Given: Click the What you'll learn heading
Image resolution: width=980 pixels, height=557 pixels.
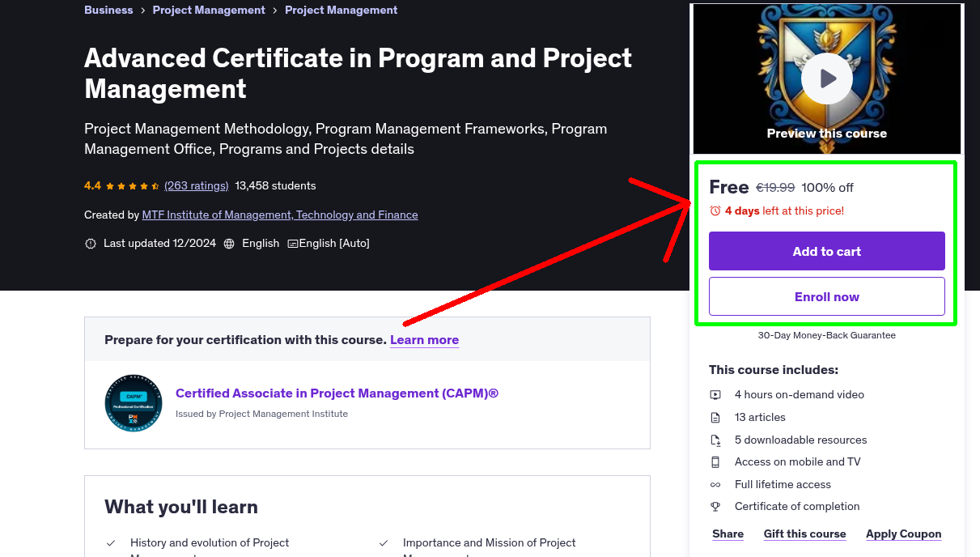Looking at the screenshot, I should pos(181,508).
